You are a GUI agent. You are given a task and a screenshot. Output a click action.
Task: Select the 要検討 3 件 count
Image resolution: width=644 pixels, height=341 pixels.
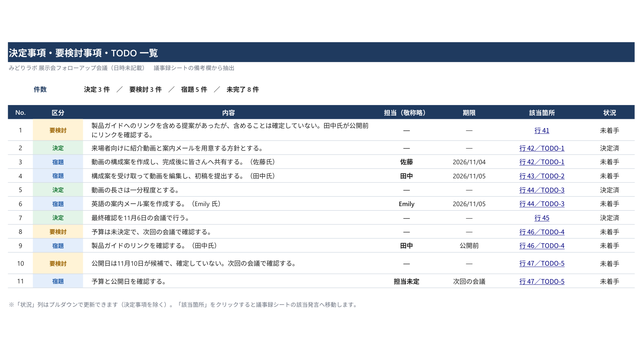point(145,89)
